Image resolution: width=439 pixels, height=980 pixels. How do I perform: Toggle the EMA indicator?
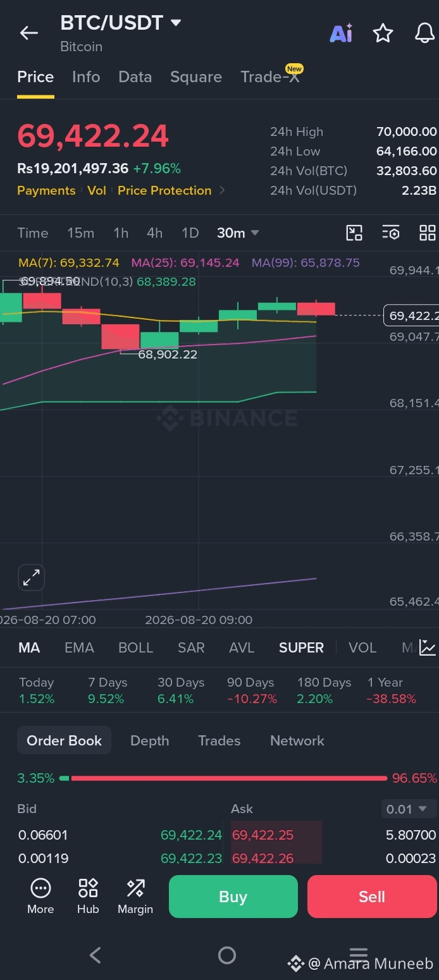coord(79,647)
